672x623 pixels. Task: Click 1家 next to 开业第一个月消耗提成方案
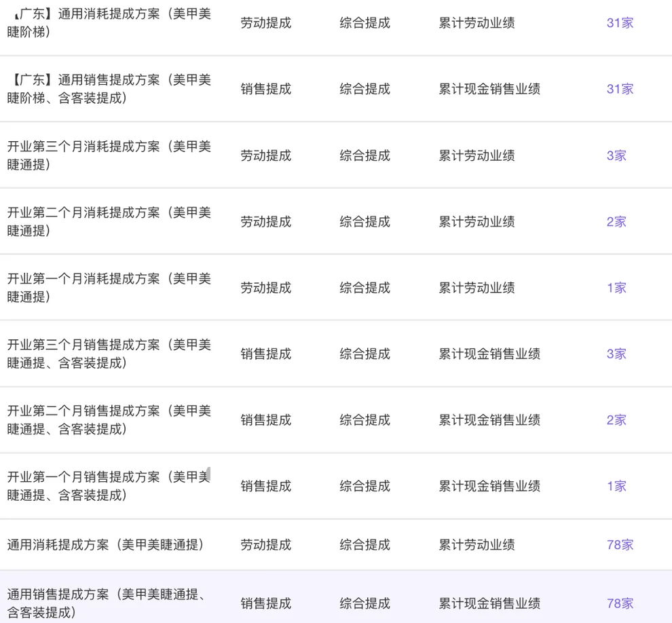point(615,287)
